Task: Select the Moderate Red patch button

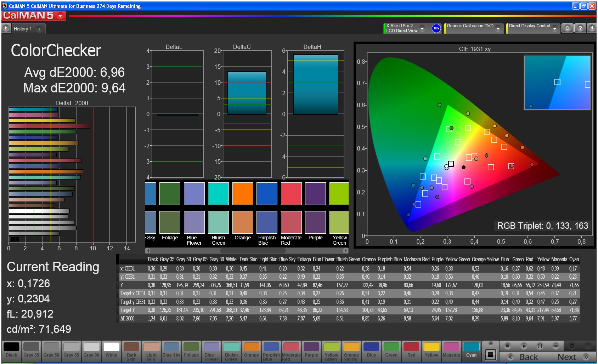Action: pyautogui.click(x=291, y=351)
